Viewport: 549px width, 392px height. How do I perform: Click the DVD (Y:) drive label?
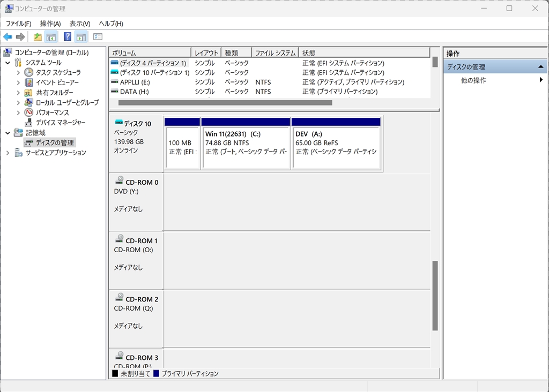point(126,191)
